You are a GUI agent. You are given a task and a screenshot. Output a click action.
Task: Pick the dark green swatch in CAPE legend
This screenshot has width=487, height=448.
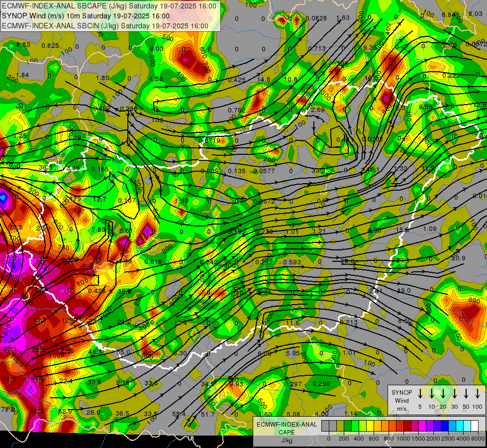[348, 426]
